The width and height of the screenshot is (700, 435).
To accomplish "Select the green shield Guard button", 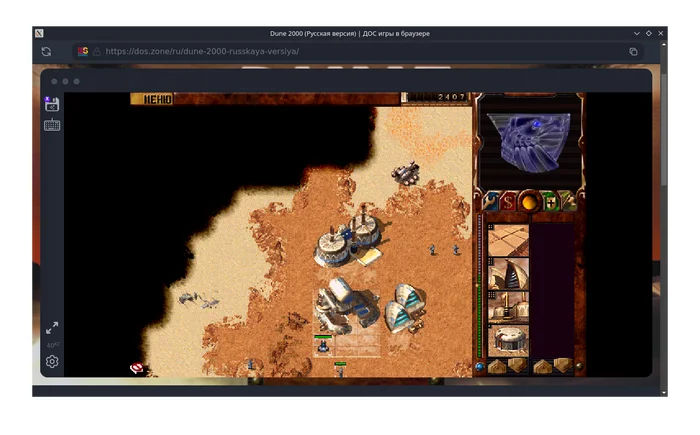I will (551, 202).
